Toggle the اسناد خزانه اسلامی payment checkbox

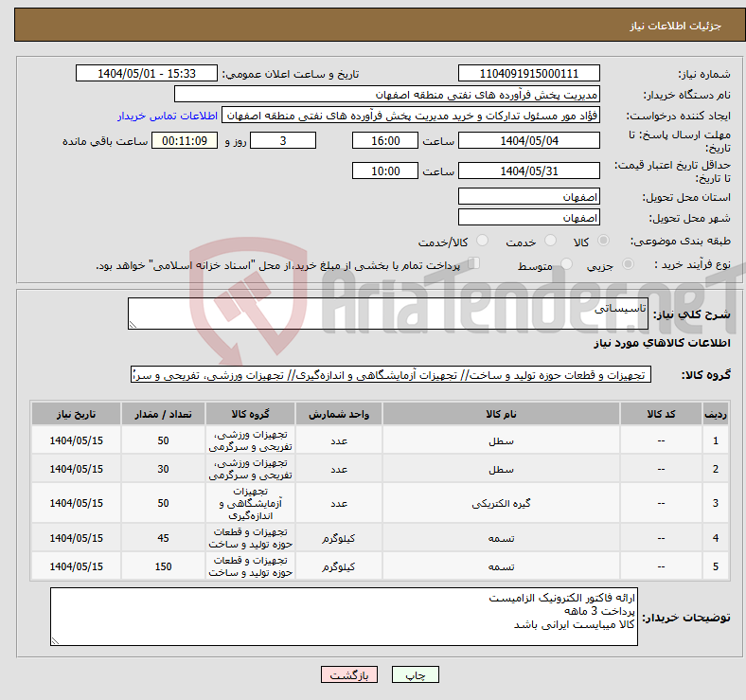473,263
